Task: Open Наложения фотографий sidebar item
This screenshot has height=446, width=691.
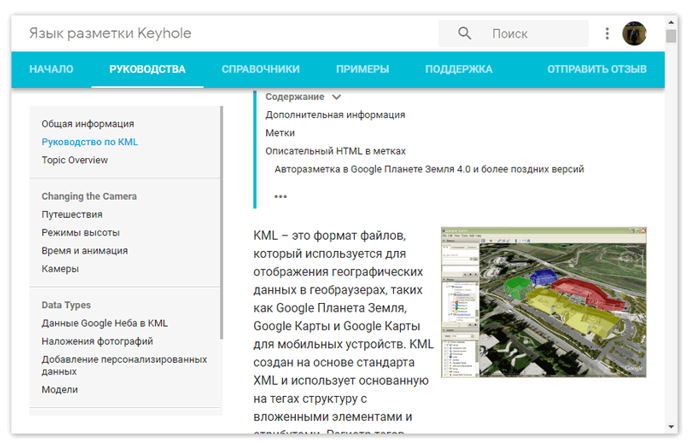Action: [97, 342]
